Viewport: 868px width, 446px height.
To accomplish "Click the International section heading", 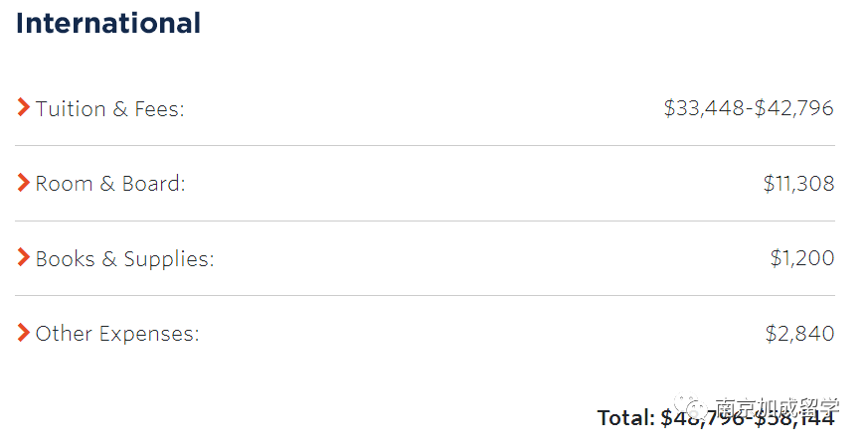I will coord(108,23).
